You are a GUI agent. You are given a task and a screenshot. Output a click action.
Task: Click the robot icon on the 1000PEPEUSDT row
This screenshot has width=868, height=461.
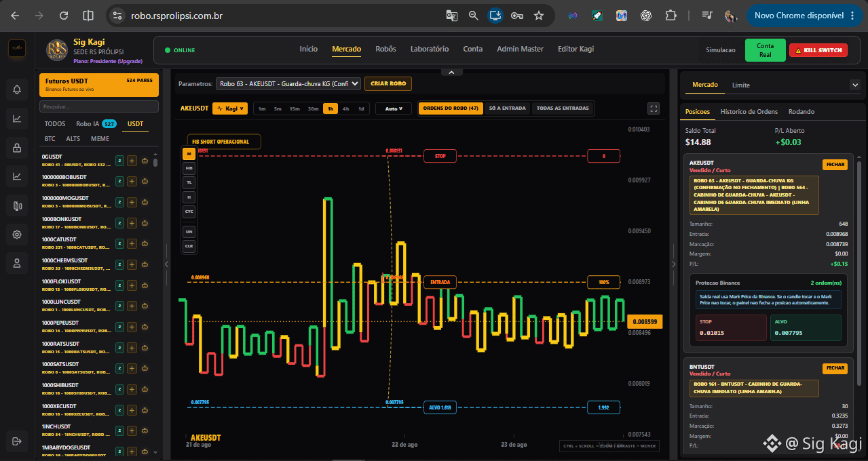click(145, 327)
